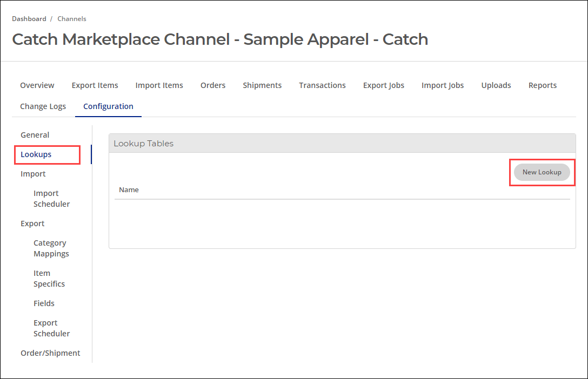
Task: Select Lookups in configuration sidebar
Action: point(36,154)
